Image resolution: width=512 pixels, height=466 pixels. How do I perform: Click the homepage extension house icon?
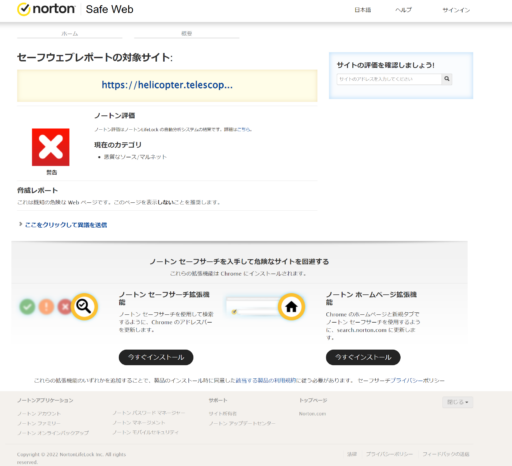coord(291,306)
